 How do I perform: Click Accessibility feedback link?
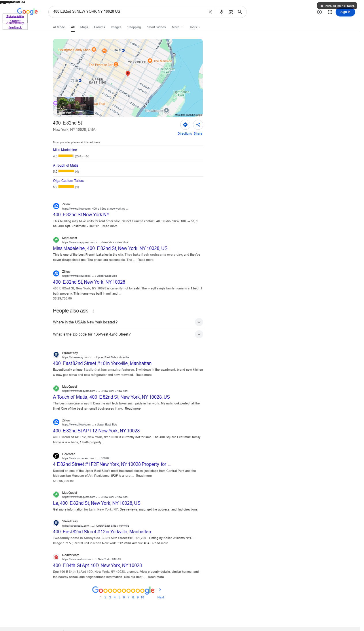pyautogui.click(x=15, y=25)
